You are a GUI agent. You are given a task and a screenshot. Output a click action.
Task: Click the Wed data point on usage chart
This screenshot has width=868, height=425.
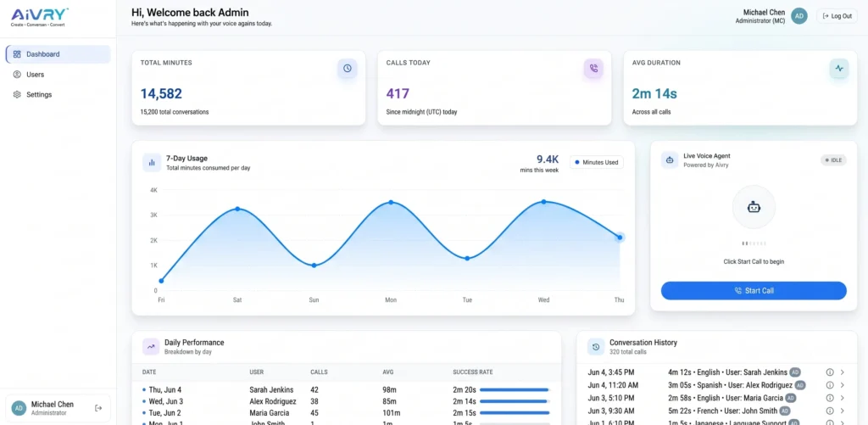[543, 202]
